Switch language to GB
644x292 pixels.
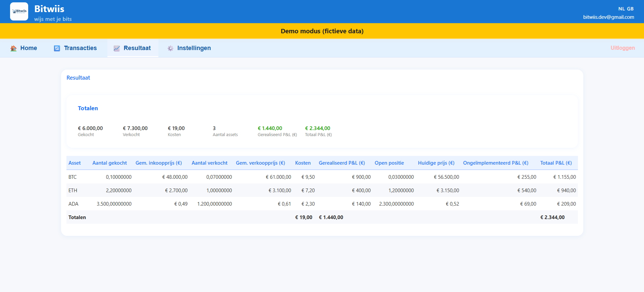point(630,9)
